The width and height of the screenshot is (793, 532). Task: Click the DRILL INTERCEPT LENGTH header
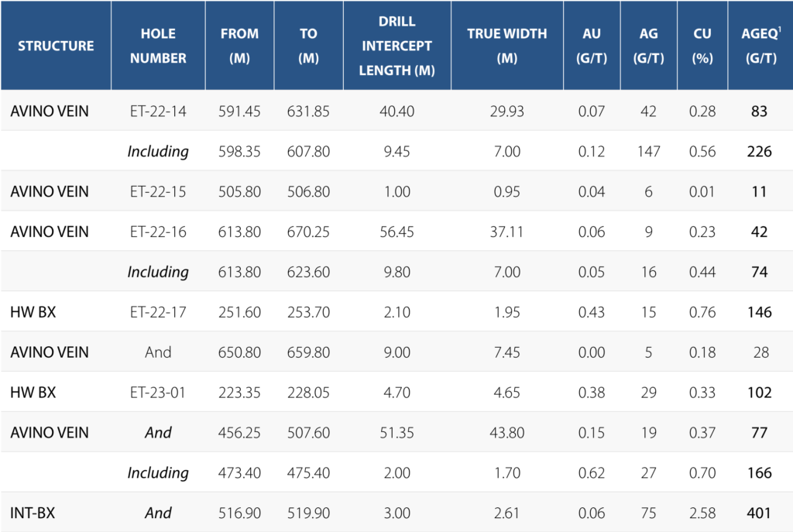point(396,46)
